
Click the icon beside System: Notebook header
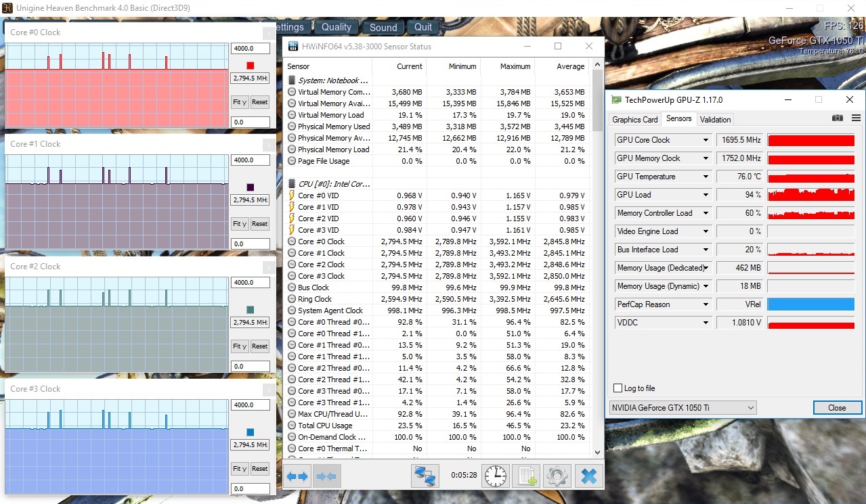(x=292, y=81)
